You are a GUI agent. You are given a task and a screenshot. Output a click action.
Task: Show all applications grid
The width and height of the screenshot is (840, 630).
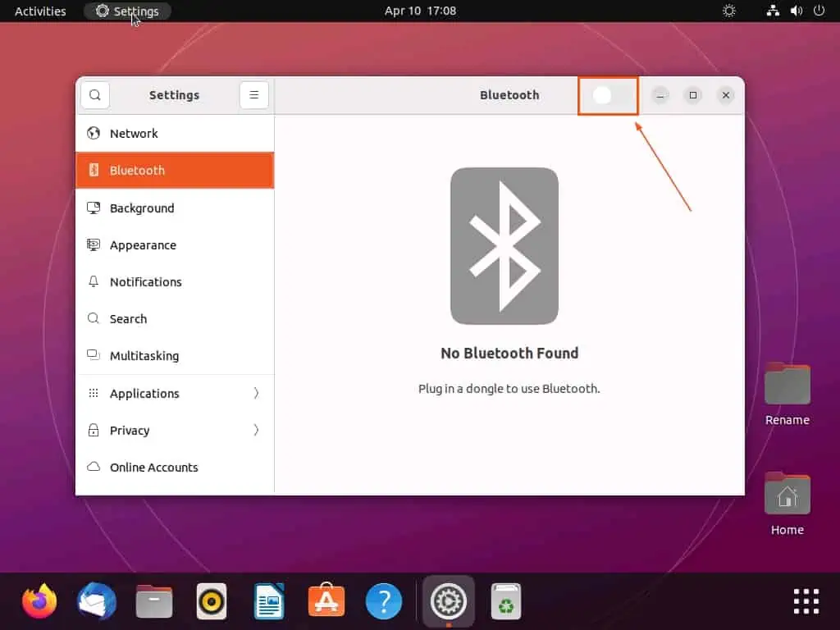[806, 601]
